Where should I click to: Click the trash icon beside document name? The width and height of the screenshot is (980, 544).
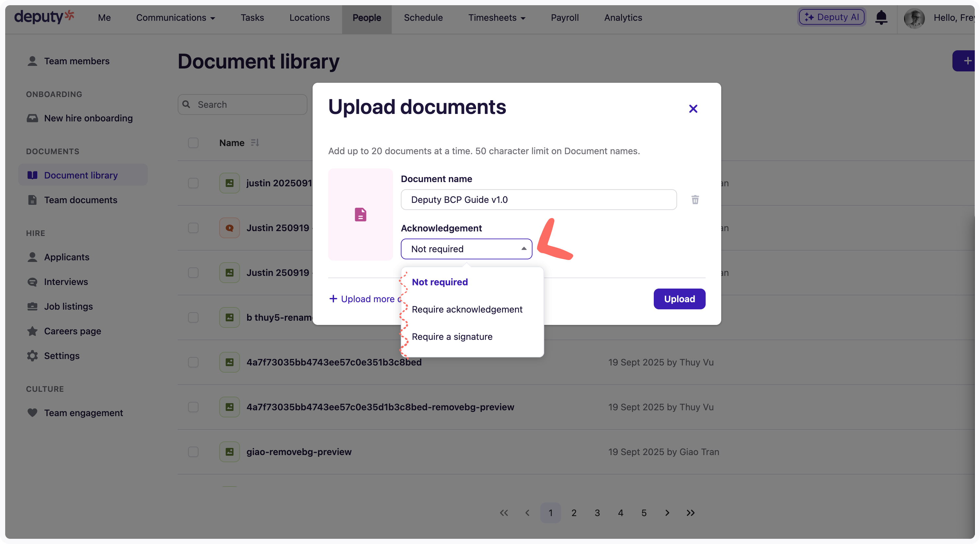coord(695,200)
